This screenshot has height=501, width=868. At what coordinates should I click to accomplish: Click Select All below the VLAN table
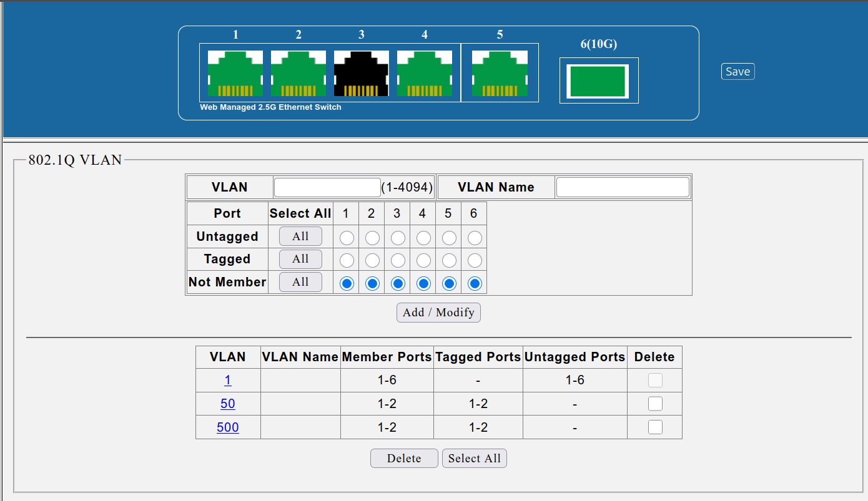tap(475, 459)
